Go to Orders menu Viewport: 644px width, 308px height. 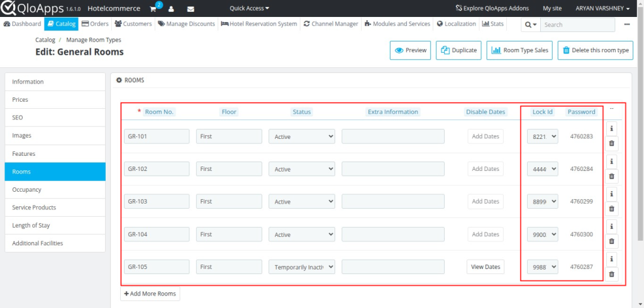click(x=96, y=24)
